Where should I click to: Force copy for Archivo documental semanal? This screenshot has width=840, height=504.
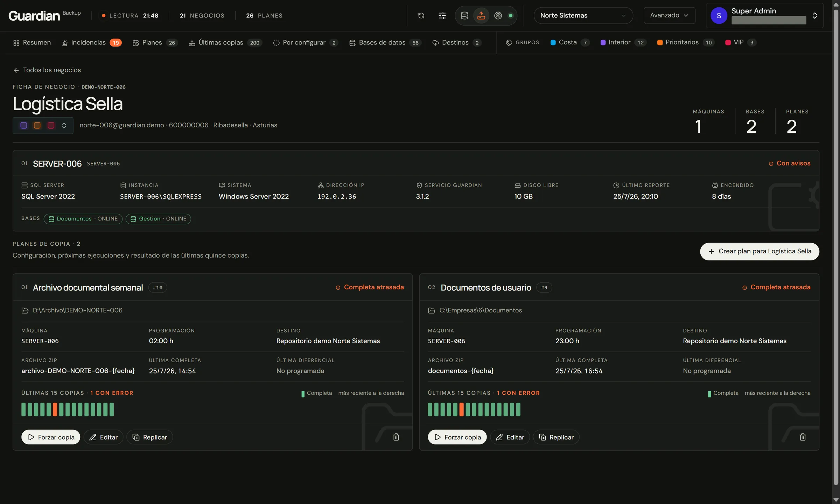tap(51, 437)
